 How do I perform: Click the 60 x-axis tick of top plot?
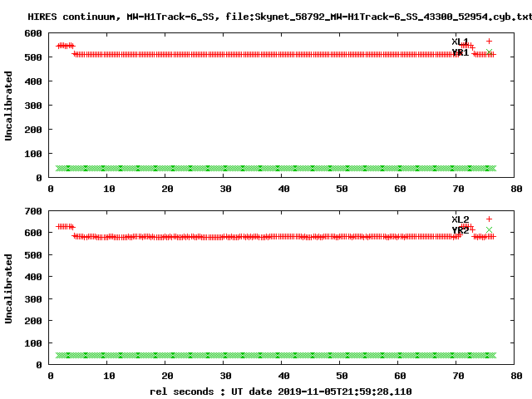click(400, 189)
